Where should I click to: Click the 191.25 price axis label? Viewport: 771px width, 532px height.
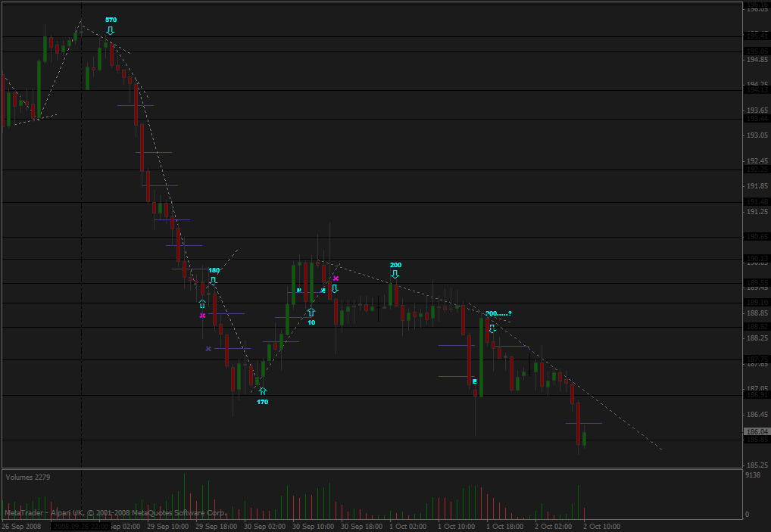[x=757, y=211]
